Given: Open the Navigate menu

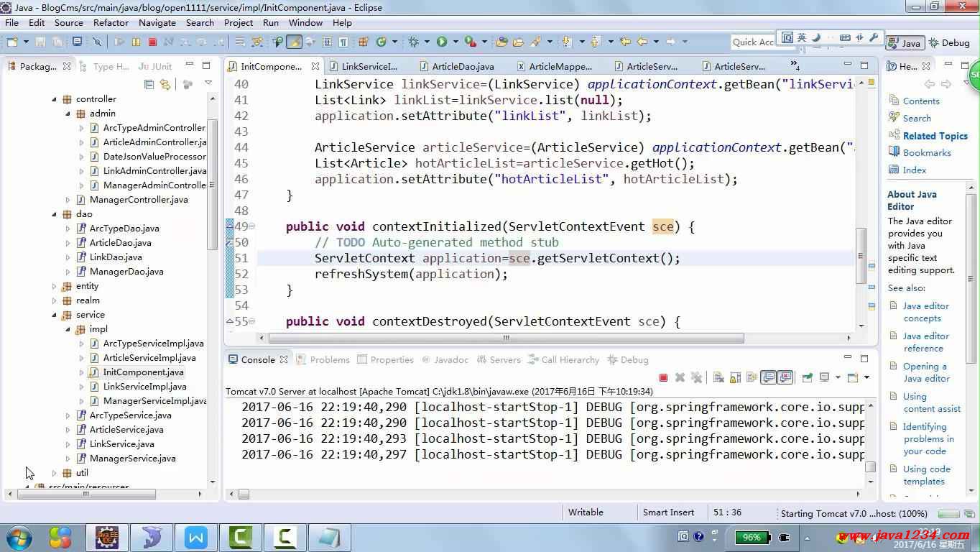Looking at the screenshot, I should [157, 22].
